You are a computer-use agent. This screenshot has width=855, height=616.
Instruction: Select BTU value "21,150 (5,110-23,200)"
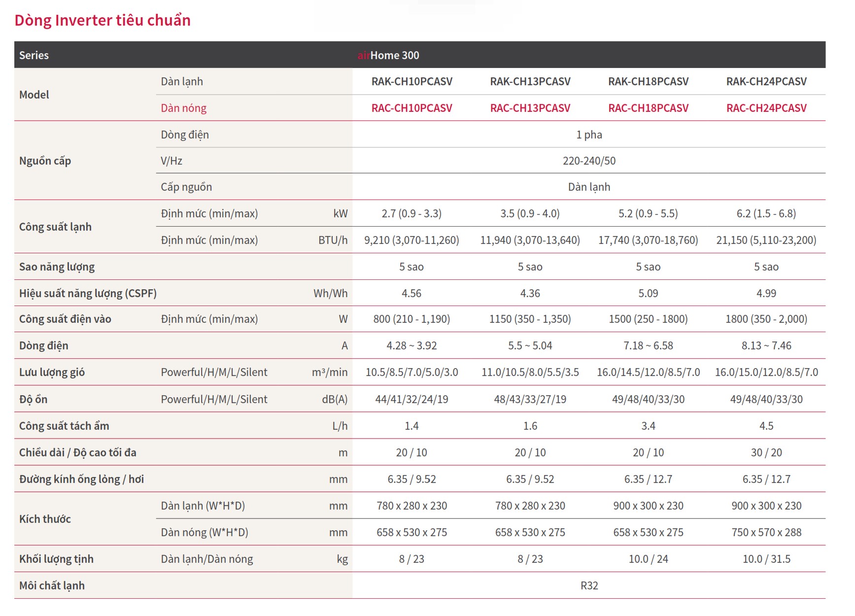767,240
